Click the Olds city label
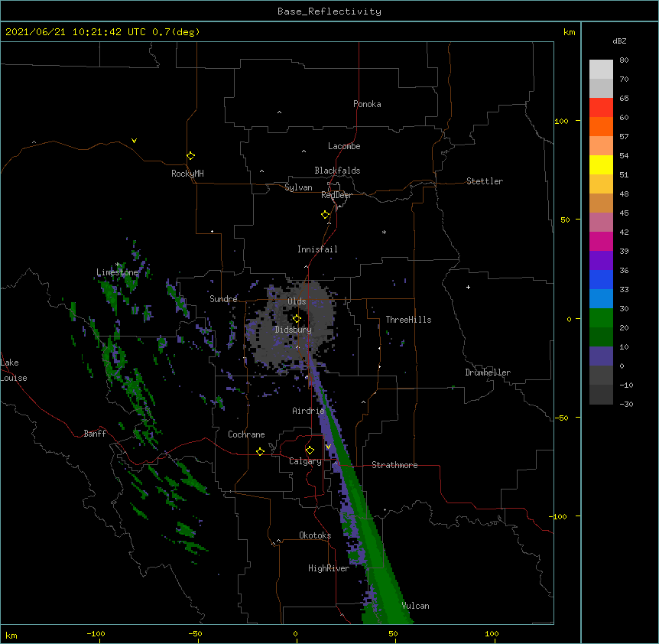This screenshot has width=659, height=644. pyautogui.click(x=297, y=301)
